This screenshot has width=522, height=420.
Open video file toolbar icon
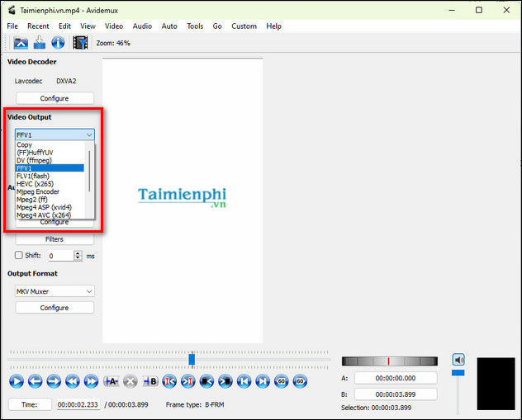[21, 43]
